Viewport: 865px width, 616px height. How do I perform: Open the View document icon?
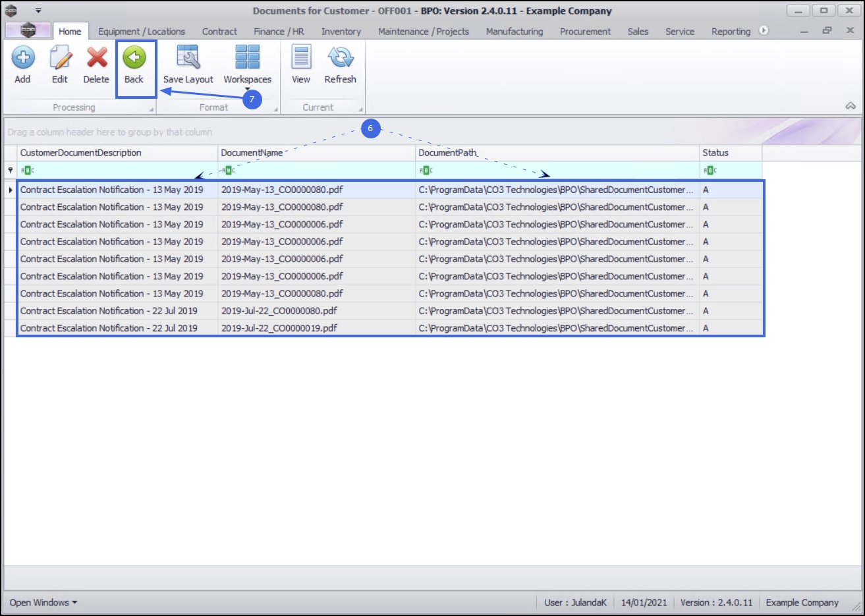tap(301, 58)
